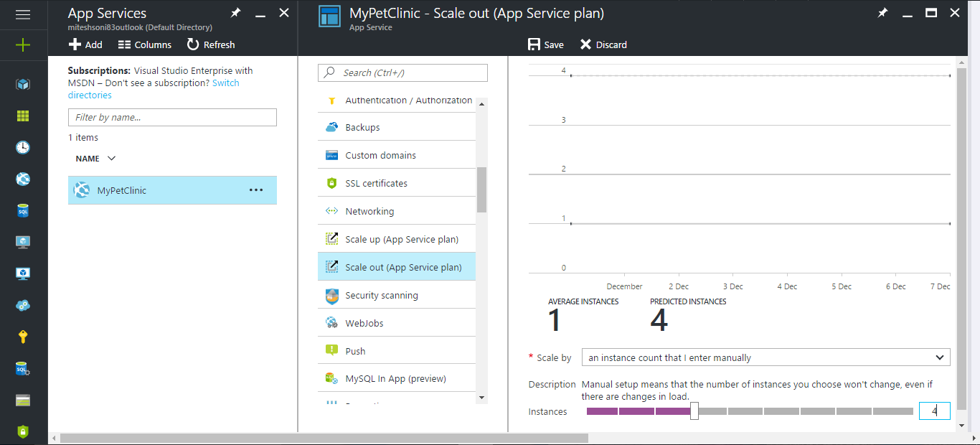This screenshot has height=445, width=980.
Task: Click the last segment of Instances slider
Action: tap(894, 411)
